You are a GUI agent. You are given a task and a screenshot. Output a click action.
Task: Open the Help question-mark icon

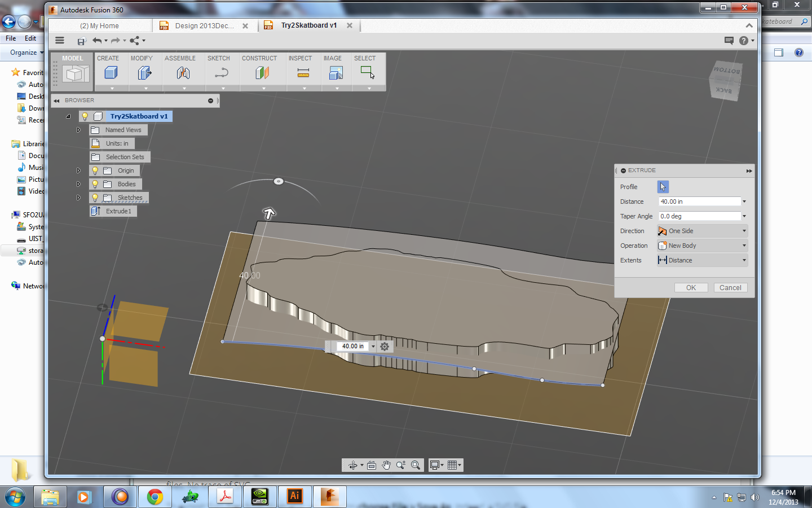[744, 41]
